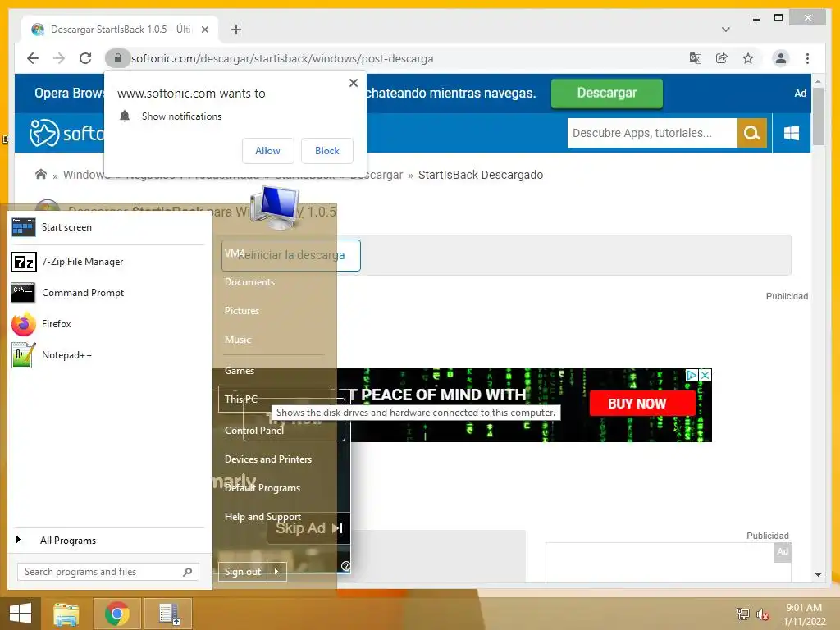
Task: Click Skip Ad button
Action: pos(309,528)
